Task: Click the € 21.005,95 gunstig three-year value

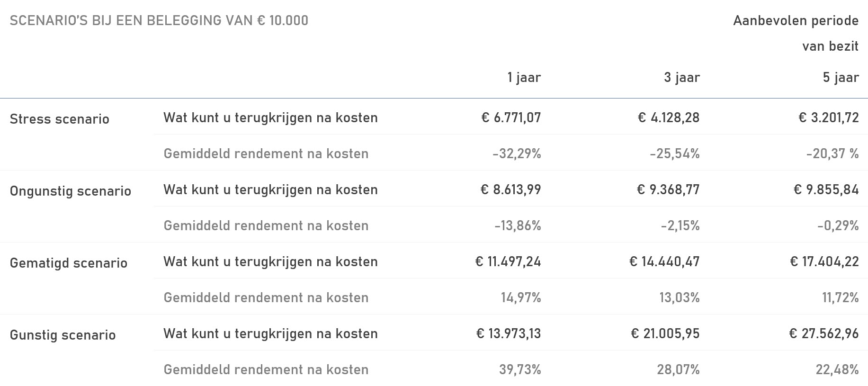Action: pos(665,333)
